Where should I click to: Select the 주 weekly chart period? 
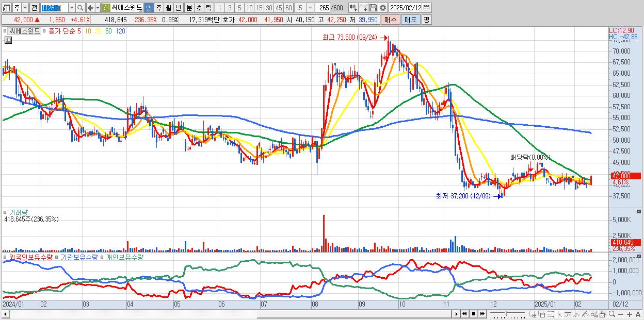(159, 8)
